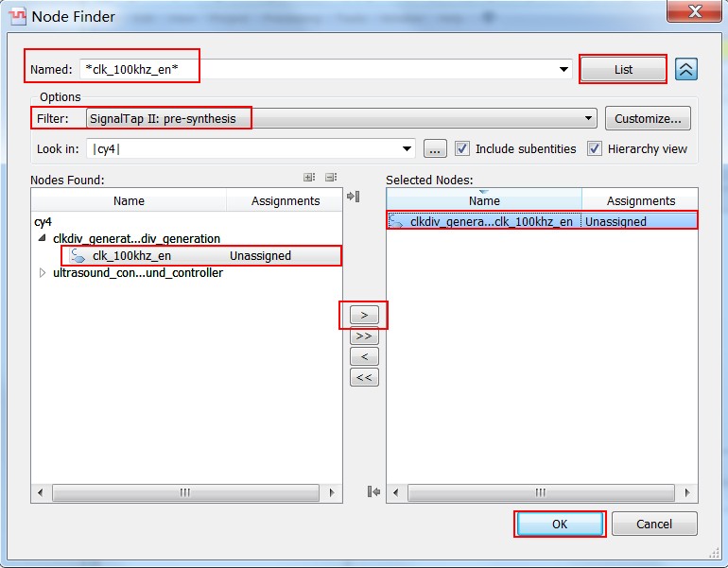728x568 pixels.
Task: Click collapse-all icon above Nodes Found
Action: 331,178
